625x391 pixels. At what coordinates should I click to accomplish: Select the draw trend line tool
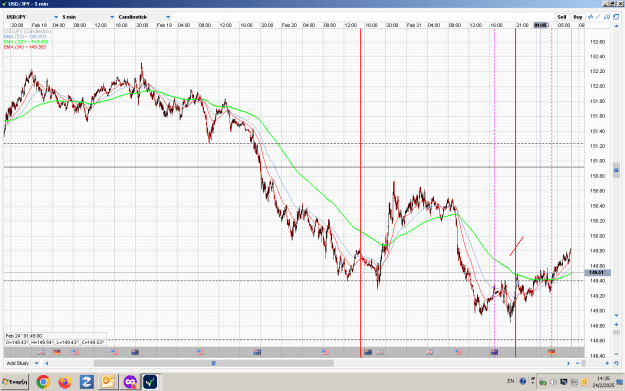(x=598, y=17)
